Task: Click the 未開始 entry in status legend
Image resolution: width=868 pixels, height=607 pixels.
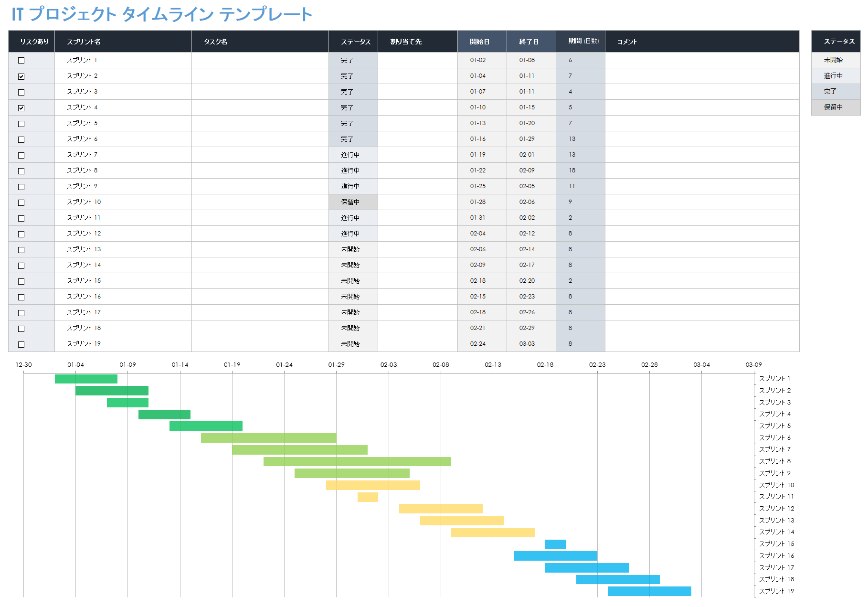Action: coord(836,60)
